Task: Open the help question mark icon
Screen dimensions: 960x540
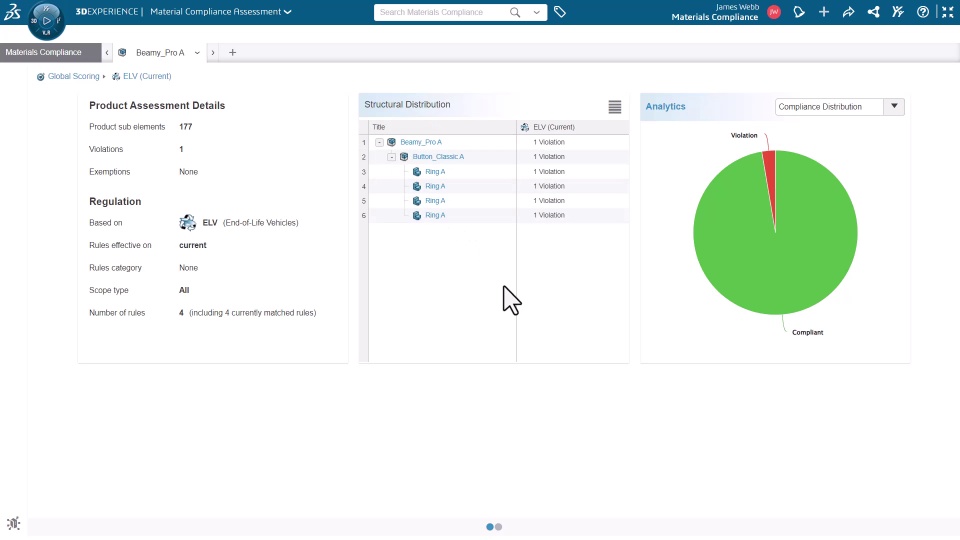Action: 923,12
